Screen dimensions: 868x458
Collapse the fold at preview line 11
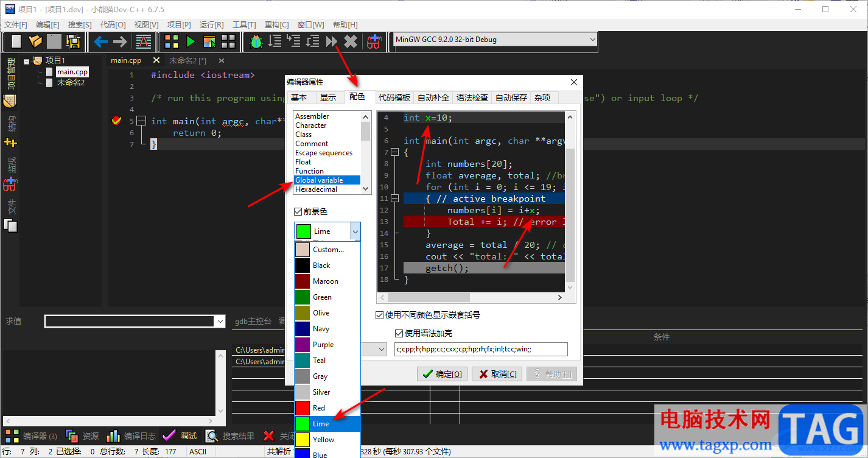pos(394,199)
